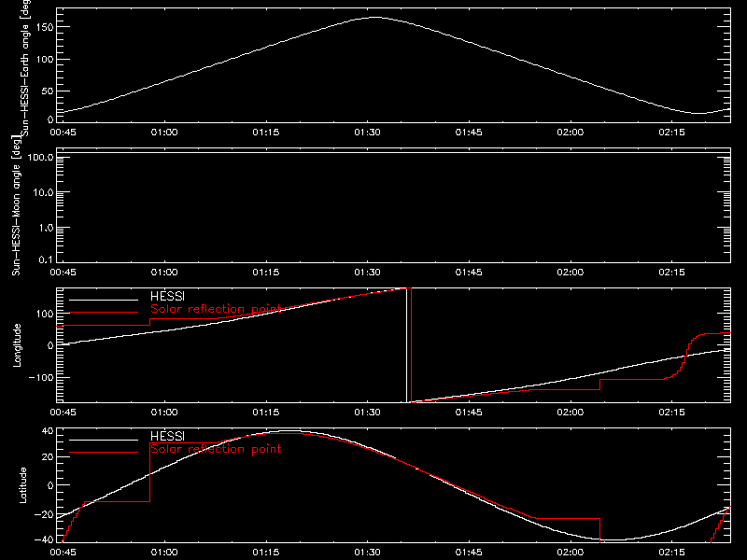Click the 50 tick label on Earth angle plot

click(48, 91)
